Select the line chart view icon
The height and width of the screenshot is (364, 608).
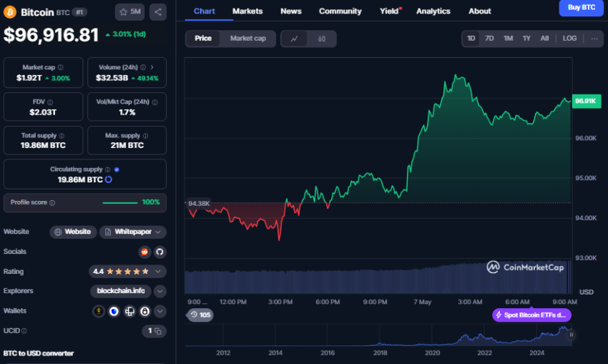(294, 39)
